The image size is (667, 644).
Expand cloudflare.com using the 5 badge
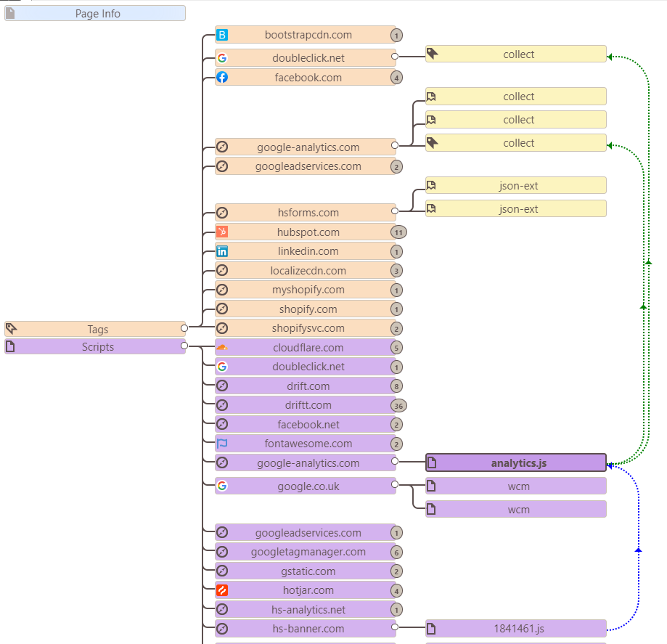coord(396,348)
